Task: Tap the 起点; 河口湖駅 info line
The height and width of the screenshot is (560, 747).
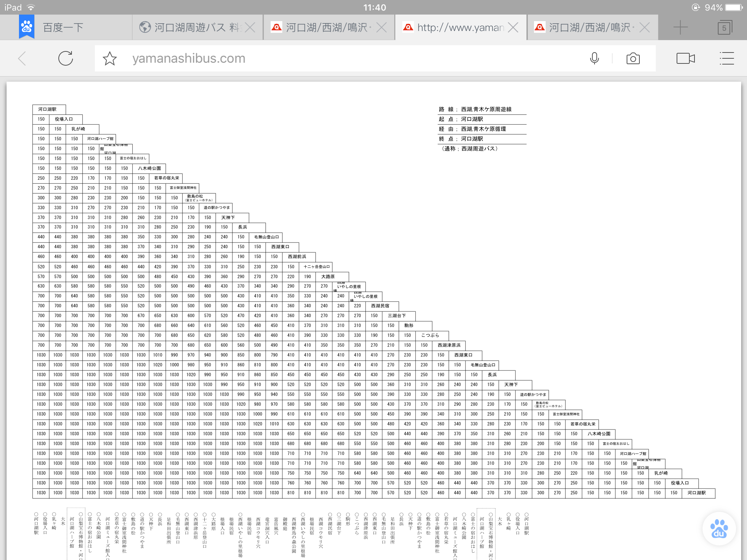Action: [461, 119]
